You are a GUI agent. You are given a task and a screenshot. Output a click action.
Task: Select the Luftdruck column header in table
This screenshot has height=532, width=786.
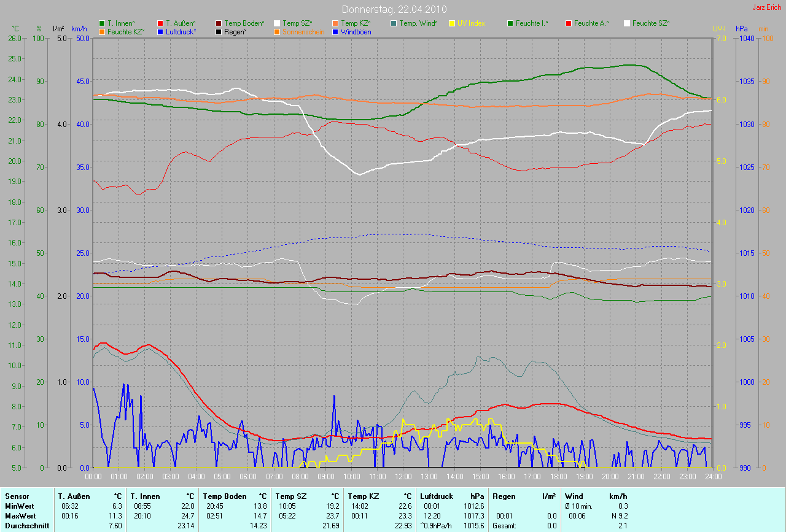pyautogui.click(x=437, y=496)
